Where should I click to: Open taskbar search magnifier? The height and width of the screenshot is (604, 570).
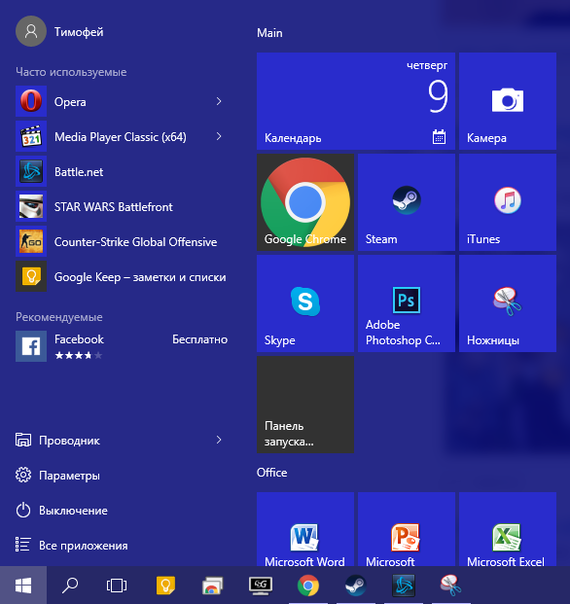[70, 586]
